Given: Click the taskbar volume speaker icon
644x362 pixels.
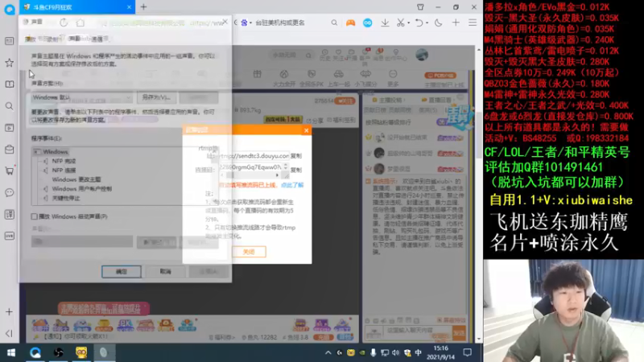Looking at the screenshot, I should 395,352.
